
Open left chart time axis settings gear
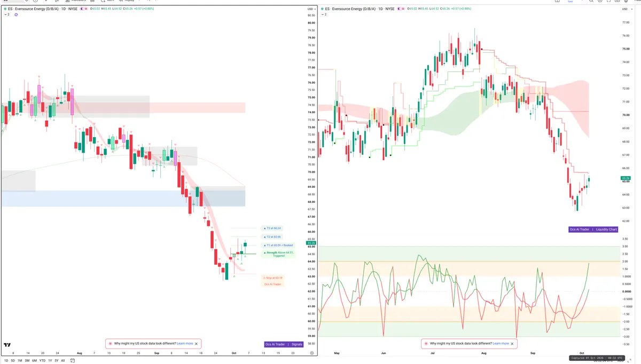point(311,353)
